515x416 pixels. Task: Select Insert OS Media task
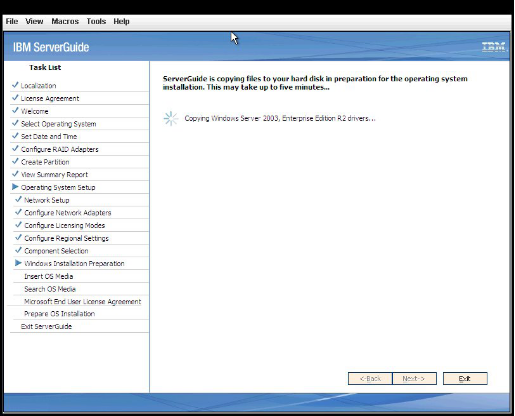pyautogui.click(x=49, y=276)
